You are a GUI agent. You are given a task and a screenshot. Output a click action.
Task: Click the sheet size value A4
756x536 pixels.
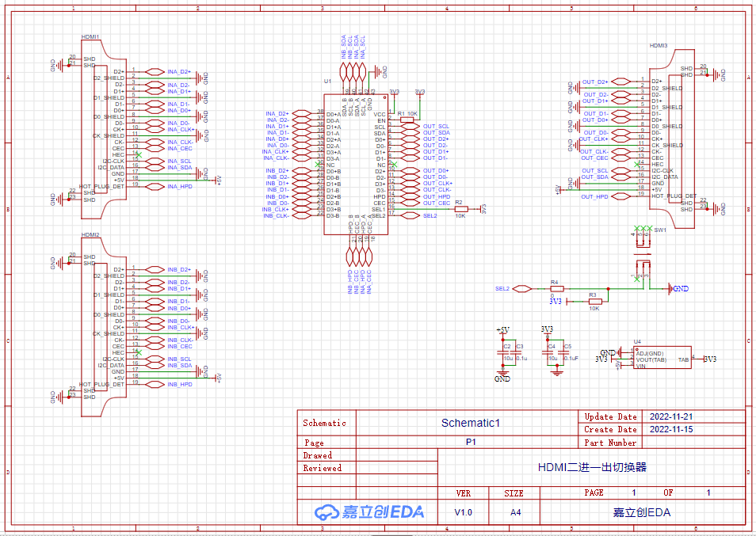pos(515,512)
